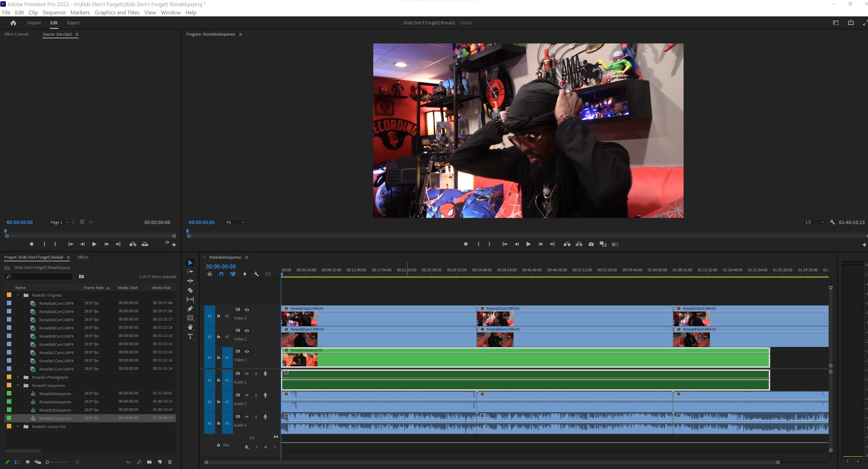Click Export Frame camera icon

[591, 244]
